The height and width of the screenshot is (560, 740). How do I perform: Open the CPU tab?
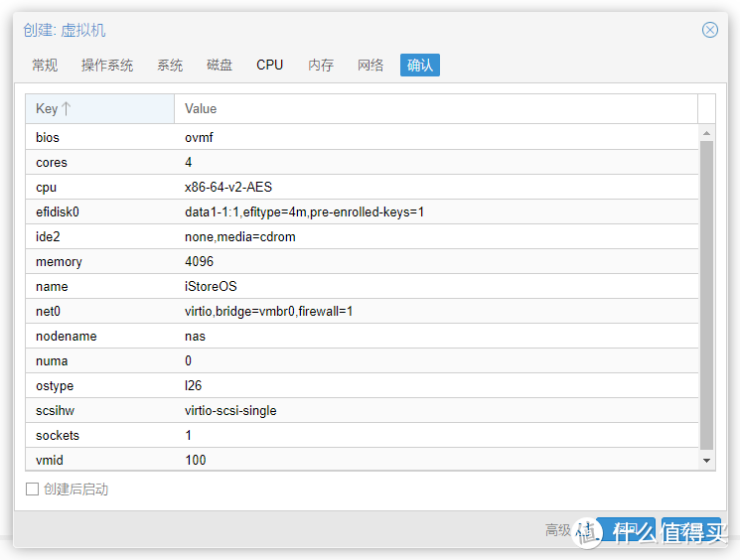(x=269, y=66)
